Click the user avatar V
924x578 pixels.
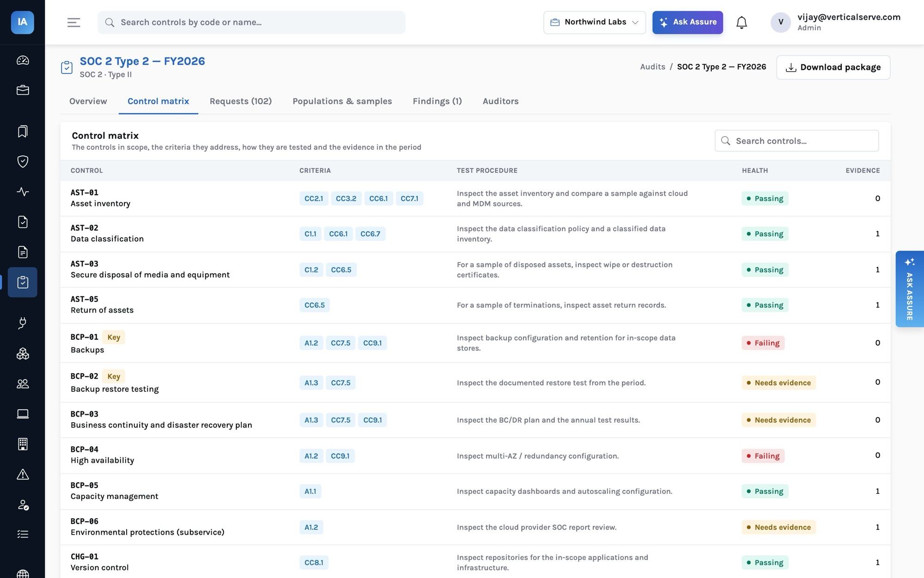(x=780, y=22)
